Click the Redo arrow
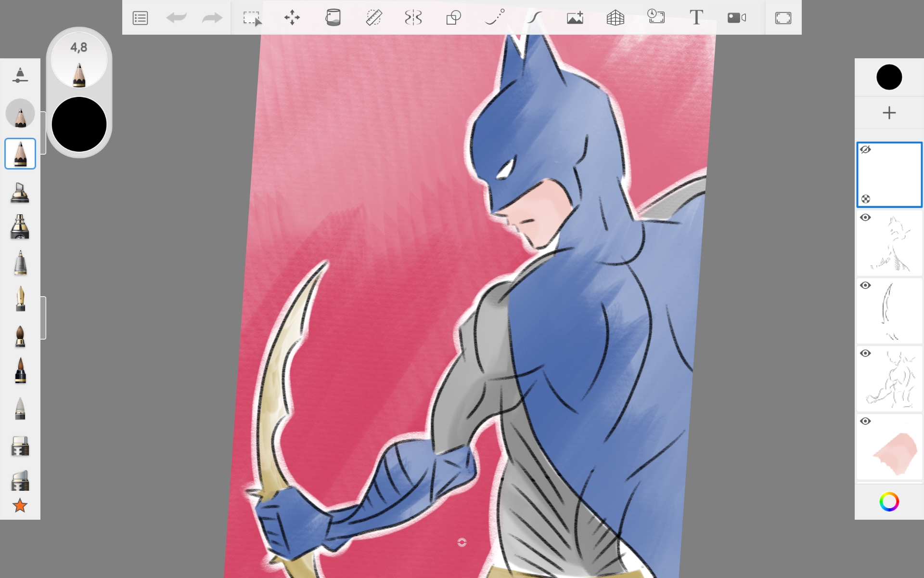Image resolution: width=924 pixels, height=578 pixels. tap(212, 18)
